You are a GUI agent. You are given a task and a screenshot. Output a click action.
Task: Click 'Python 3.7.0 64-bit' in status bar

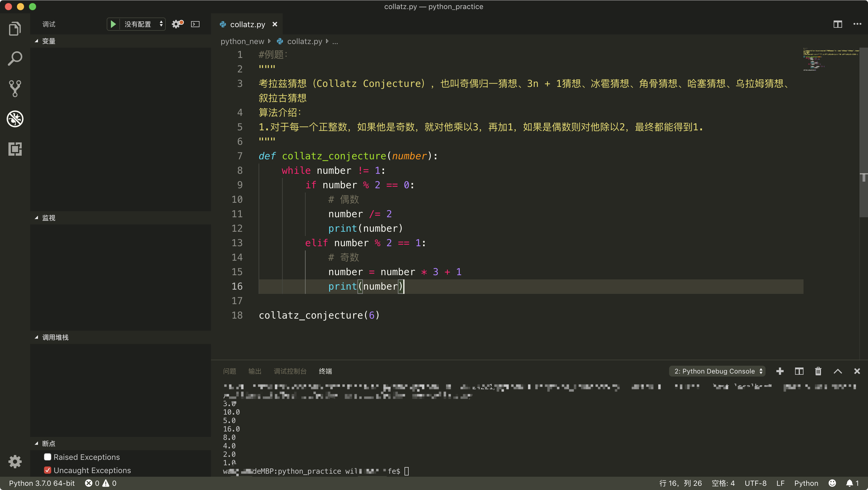pos(42,483)
